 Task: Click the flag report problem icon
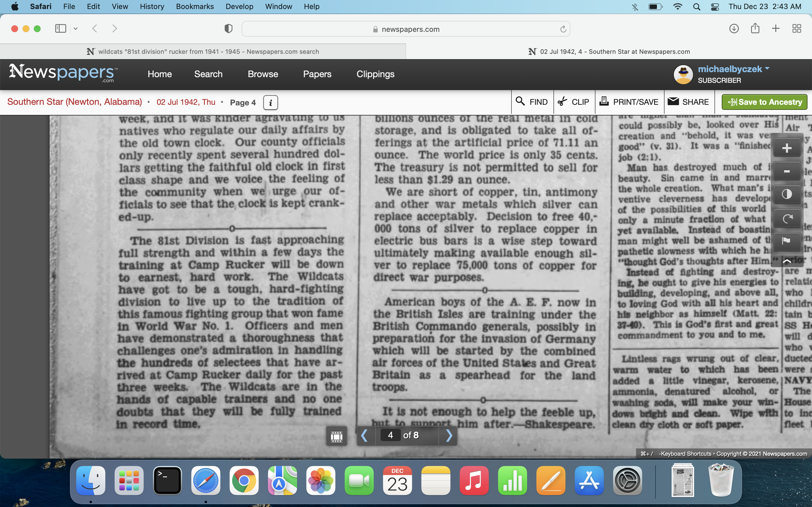[787, 241]
